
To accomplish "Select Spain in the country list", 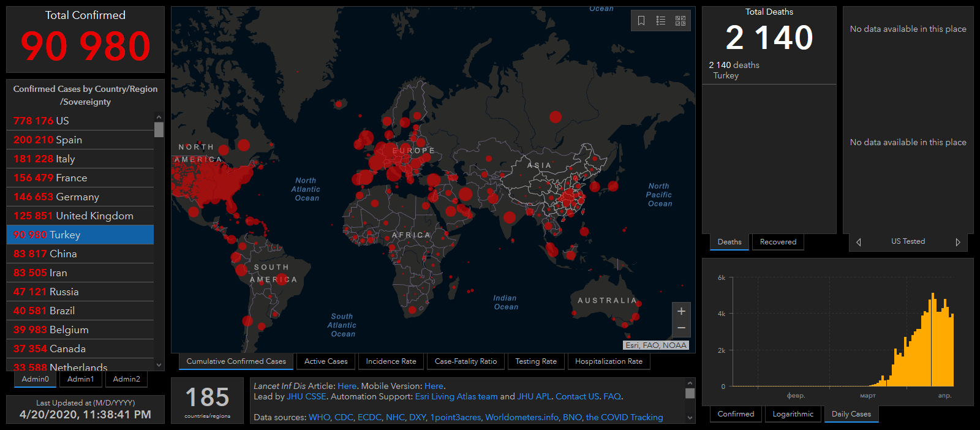I will pyautogui.click(x=80, y=140).
